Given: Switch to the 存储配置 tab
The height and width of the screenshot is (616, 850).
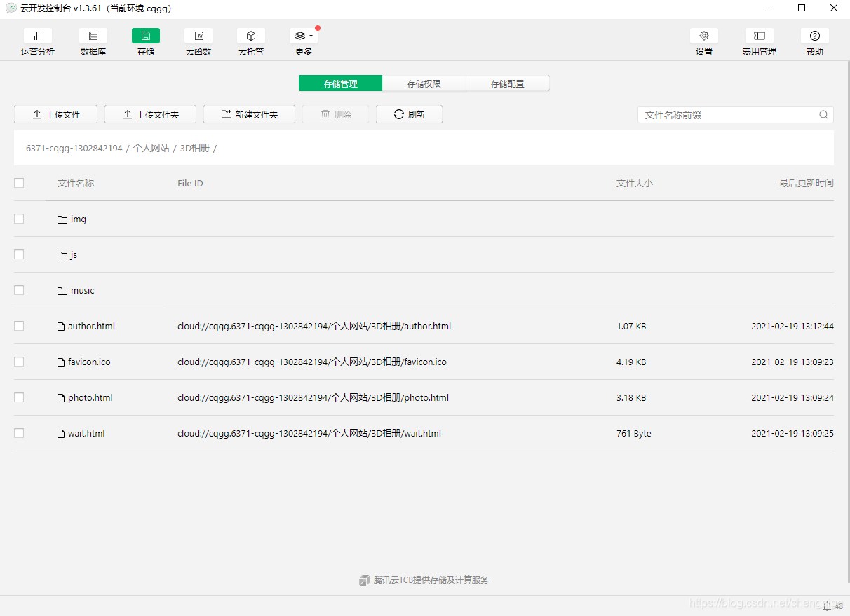Looking at the screenshot, I should (x=507, y=83).
